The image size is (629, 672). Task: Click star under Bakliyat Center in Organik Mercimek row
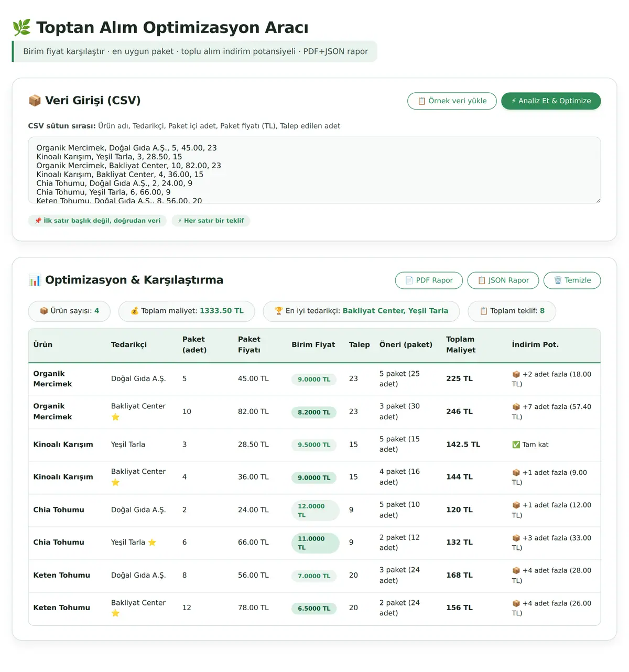115,417
